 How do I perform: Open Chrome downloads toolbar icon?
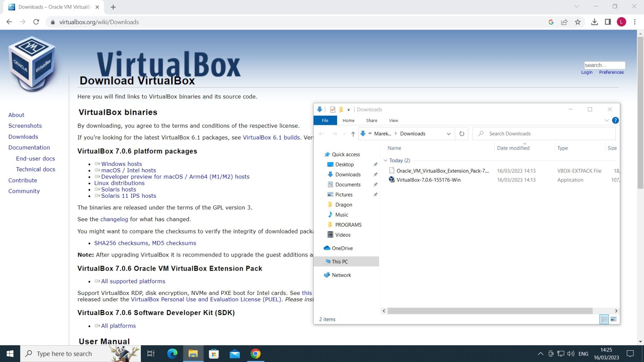click(594, 22)
